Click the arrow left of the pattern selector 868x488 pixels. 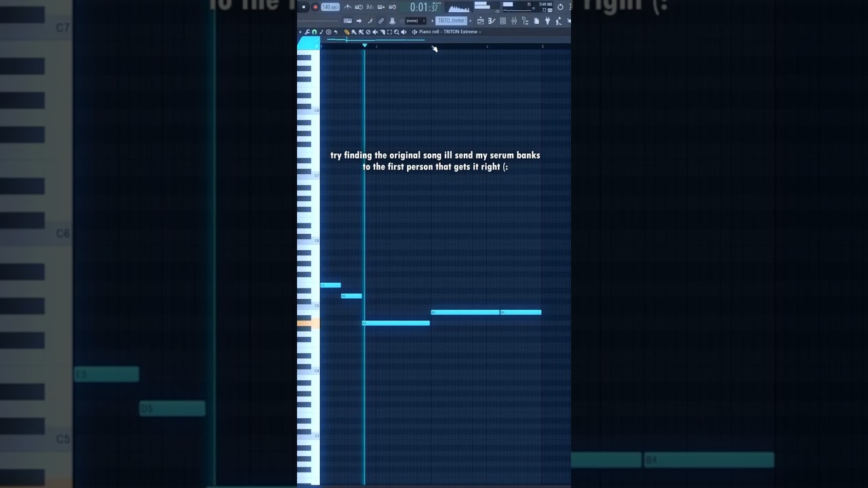[x=432, y=21]
